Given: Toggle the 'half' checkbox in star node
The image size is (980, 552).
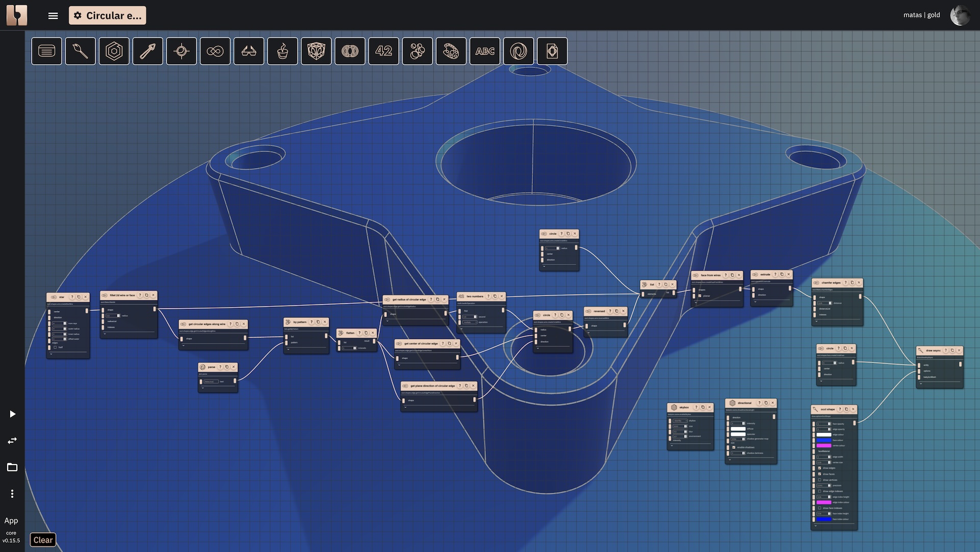Looking at the screenshot, I should click(x=56, y=347).
